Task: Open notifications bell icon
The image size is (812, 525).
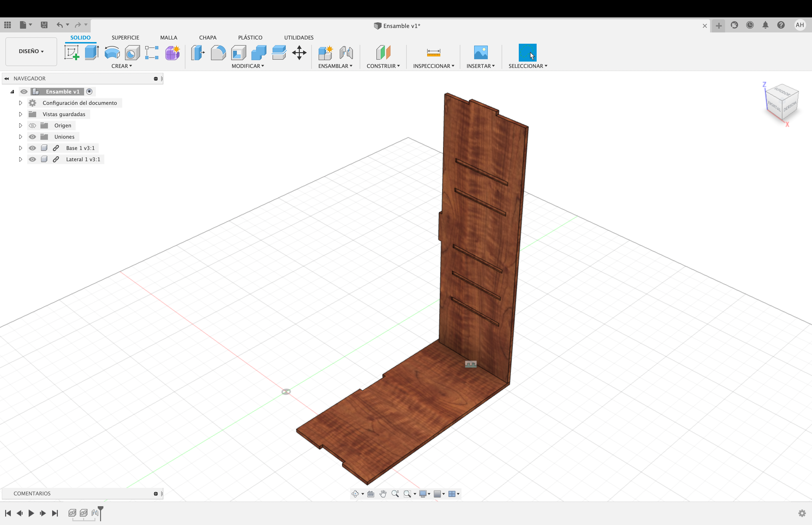Action: coord(765,25)
